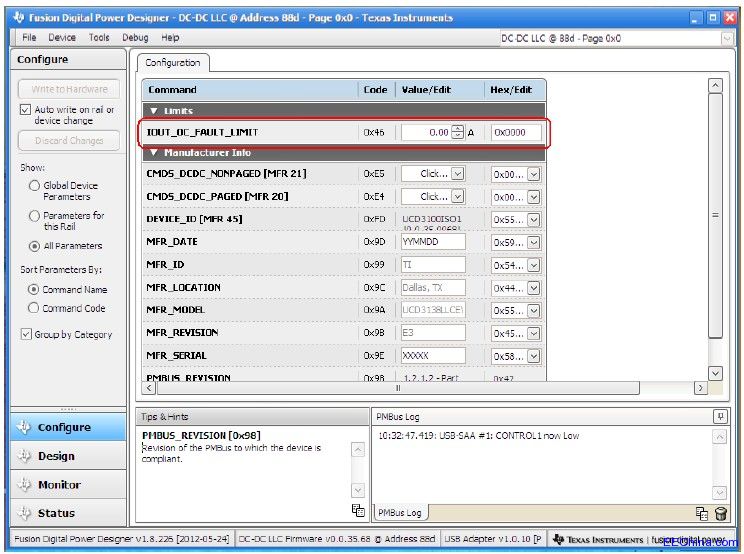Click the parameter table vertical scrollbar thumb

point(715,216)
